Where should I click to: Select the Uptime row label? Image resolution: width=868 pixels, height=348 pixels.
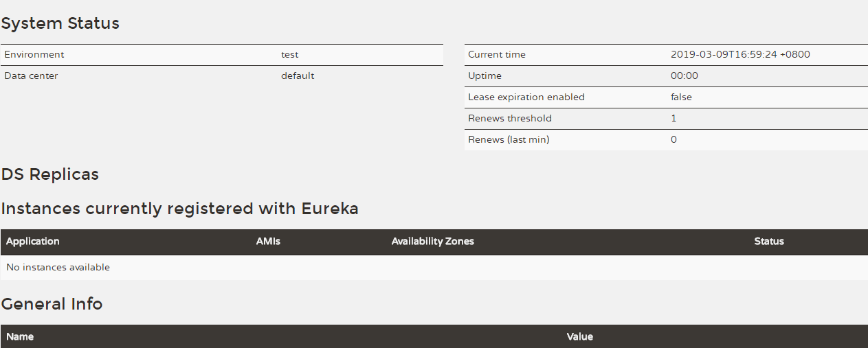[485, 76]
